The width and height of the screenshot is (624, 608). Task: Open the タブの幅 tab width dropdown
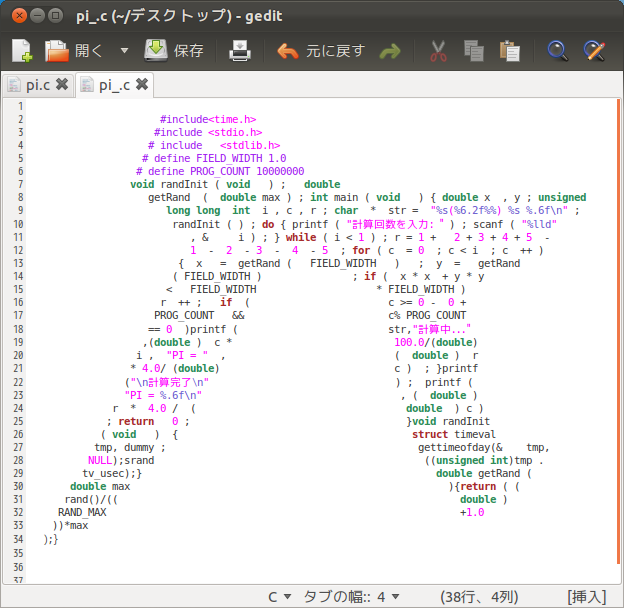(351, 597)
